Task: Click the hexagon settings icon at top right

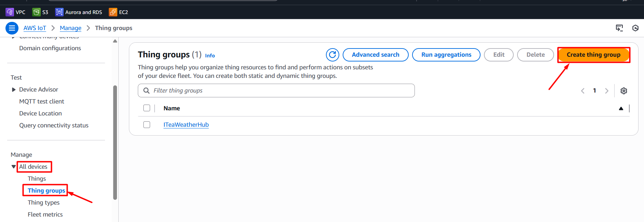Action: coord(635,28)
